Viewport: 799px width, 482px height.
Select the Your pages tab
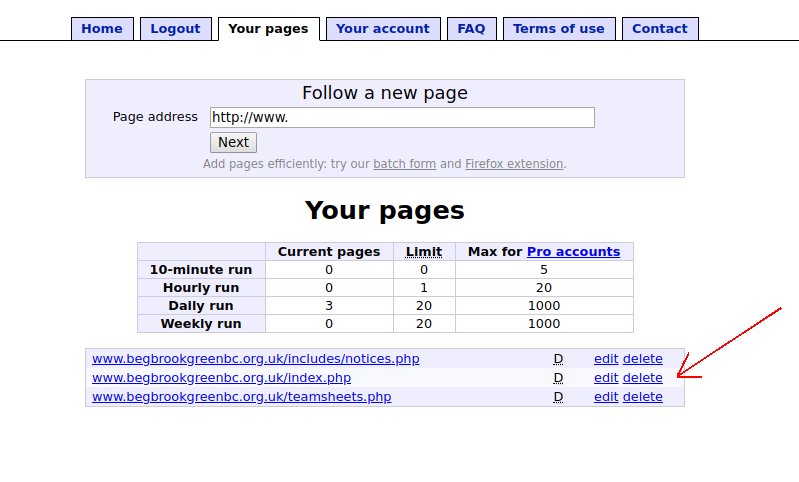(269, 29)
